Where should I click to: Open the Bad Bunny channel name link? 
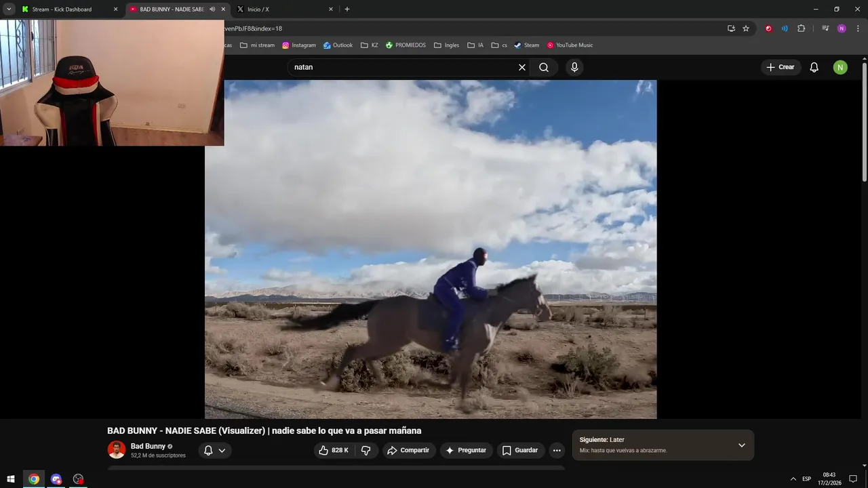coord(148,447)
